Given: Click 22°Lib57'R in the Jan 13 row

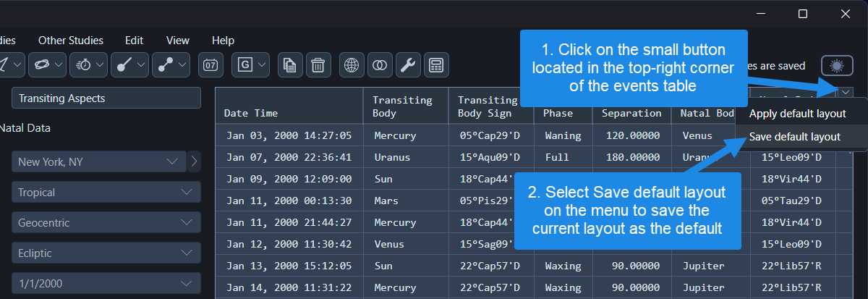Looking at the screenshot, I should [793, 266].
